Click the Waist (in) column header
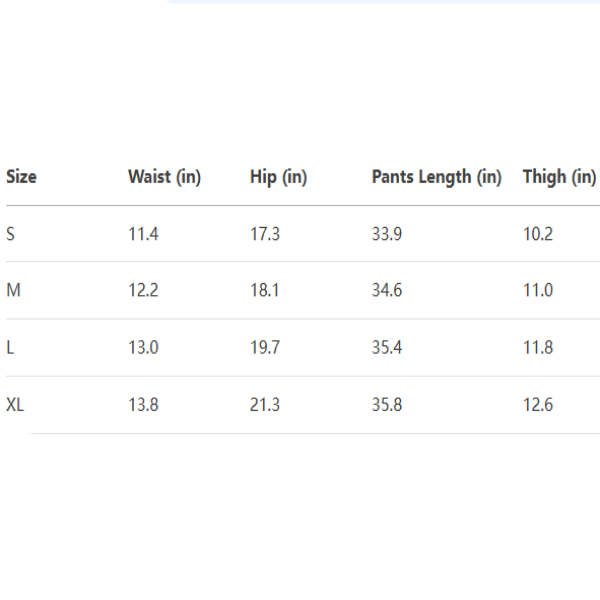The width and height of the screenshot is (600, 600). [164, 177]
